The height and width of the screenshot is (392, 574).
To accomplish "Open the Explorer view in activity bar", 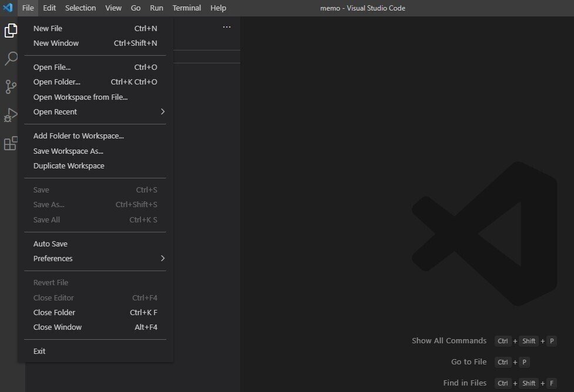I will [x=11, y=31].
